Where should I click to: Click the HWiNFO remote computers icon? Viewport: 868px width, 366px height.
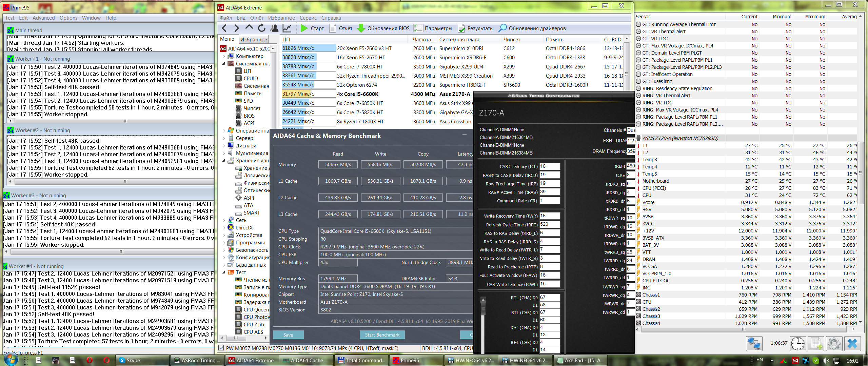coord(754,344)
